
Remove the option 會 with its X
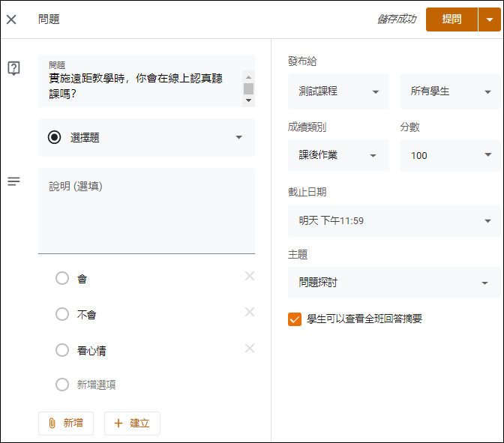(250, 276)
